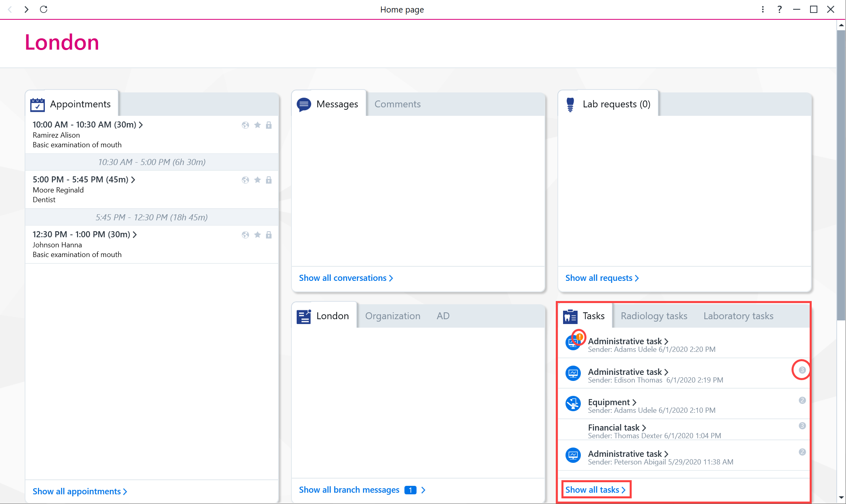
Task: Switch to the Comments tab
Action: (x=398, y=104)
